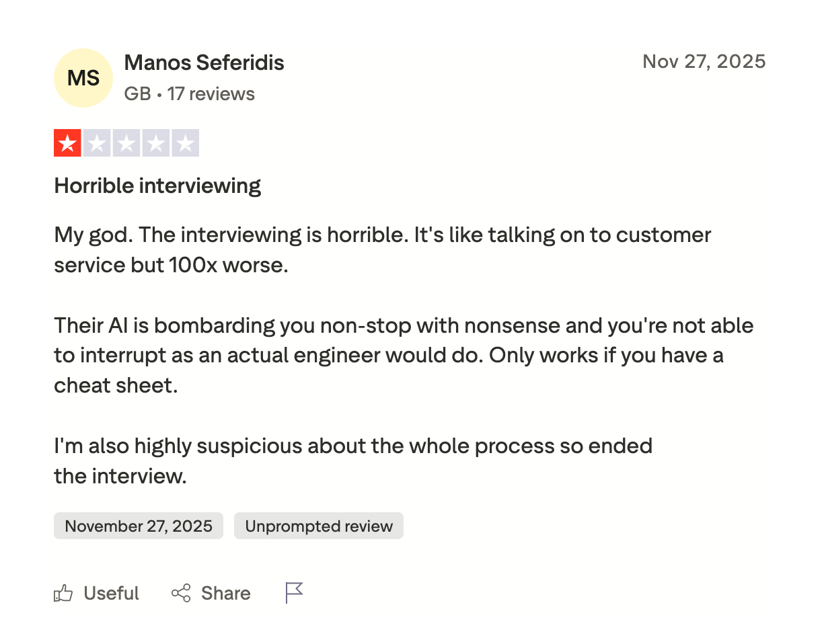Click the red first star of the rating
The height and width of the screenshot is (644, 822).
[x=67, y=143]
